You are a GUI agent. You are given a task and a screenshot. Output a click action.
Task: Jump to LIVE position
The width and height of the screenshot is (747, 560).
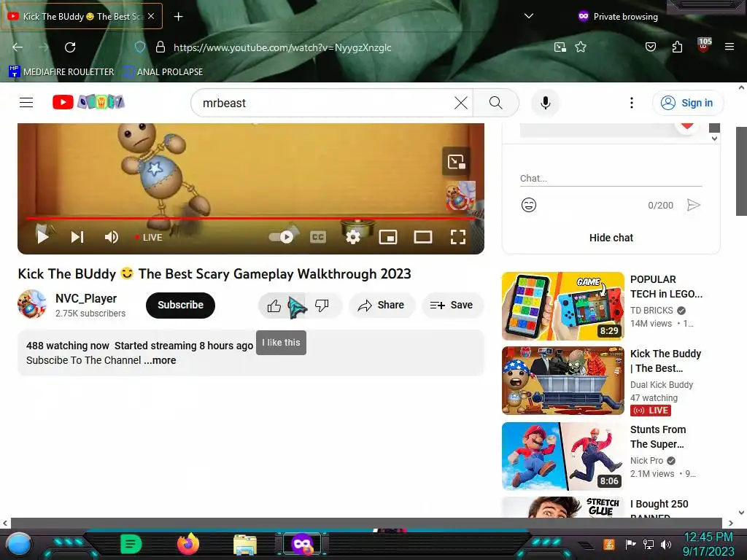click(x=149, y=237)
